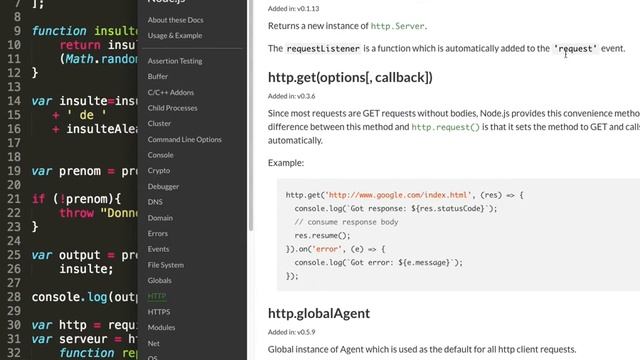The width and height of the screenshot is (640, 360).
Task: Click 'Added in: v0.3.6' text
Action: (x=291, y=96)
